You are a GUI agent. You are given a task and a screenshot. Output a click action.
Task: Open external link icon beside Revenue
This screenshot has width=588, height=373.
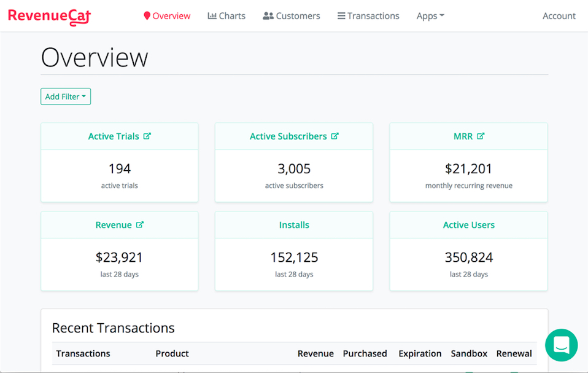(x=140, y=224)
